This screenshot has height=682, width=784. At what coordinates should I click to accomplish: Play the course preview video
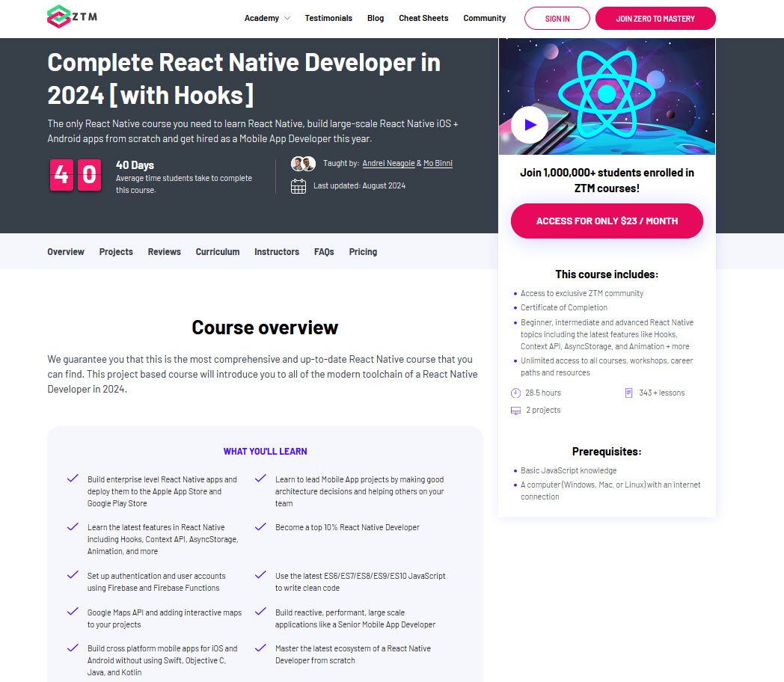pyautogui.click(x=530, y=125)
